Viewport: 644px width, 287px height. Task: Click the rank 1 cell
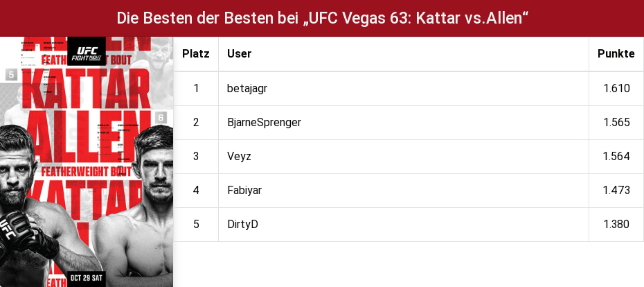pyautogui.click(x=196, y=89)
